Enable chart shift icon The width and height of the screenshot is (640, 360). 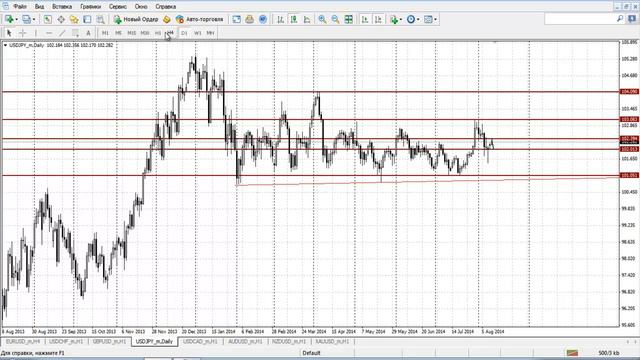click(378, 19)
